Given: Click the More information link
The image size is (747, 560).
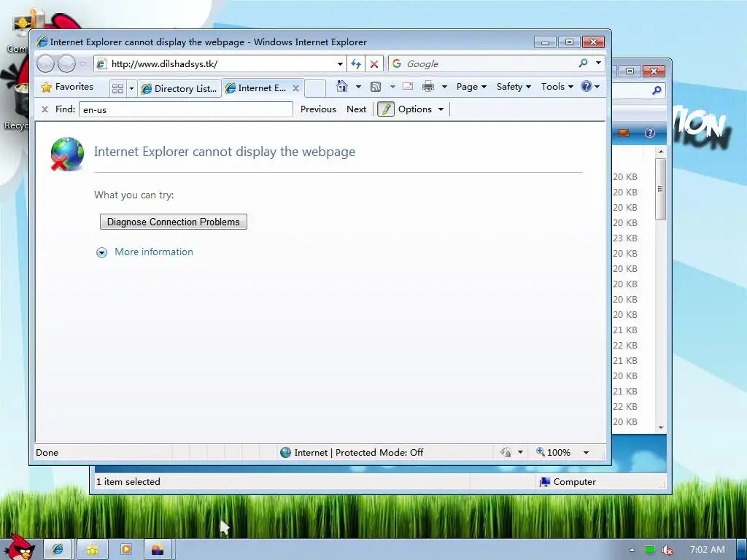Looking at the screenshot, I should click(x=154, y=252).
